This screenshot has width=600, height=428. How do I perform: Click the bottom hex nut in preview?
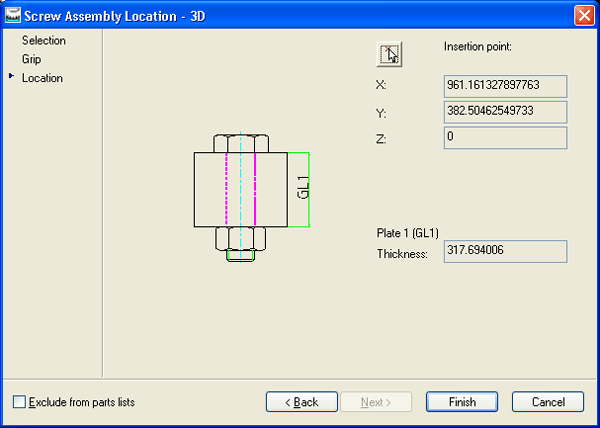(241, 239)
